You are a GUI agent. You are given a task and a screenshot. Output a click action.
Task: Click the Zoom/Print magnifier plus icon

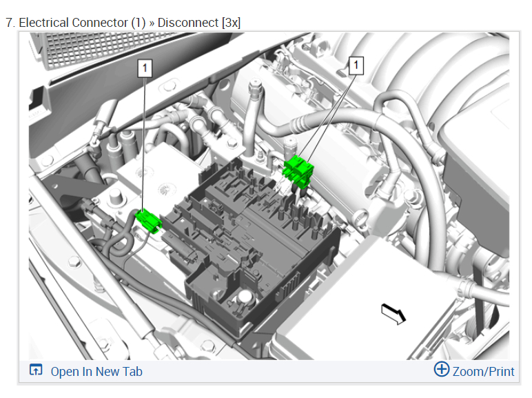[x=442, y=369]
